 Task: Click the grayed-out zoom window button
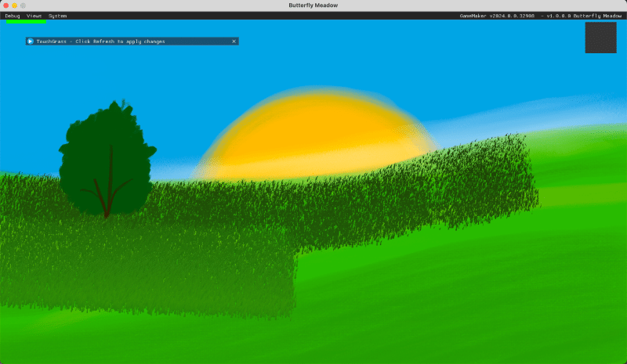click(x=23, y=5)
